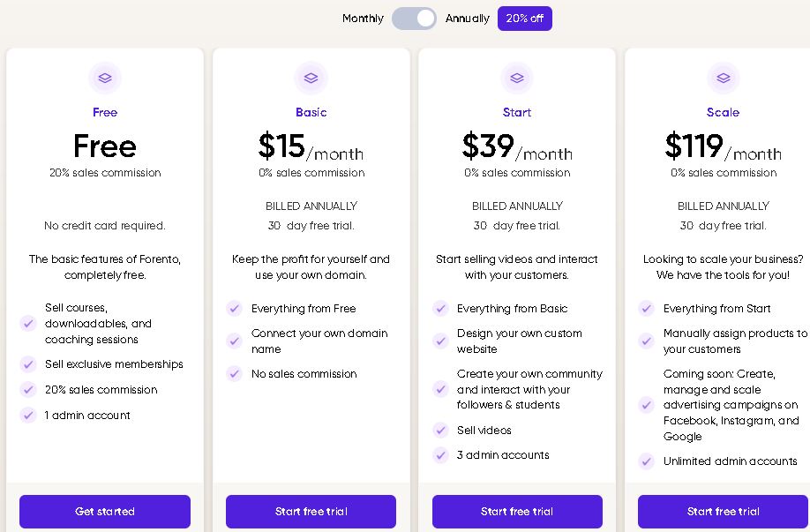Start free trial for Start plan
Screen dimensions: 810x532
point(517,512)
